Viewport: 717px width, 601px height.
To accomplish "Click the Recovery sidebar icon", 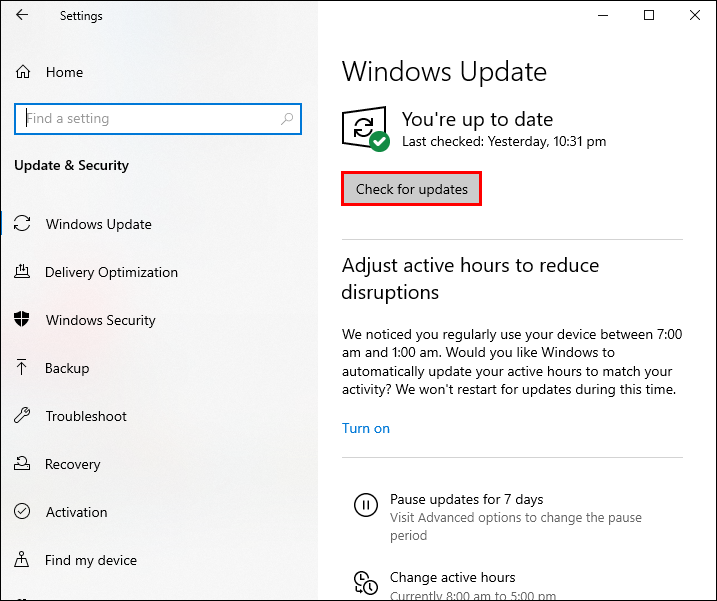I will point(21,463).
